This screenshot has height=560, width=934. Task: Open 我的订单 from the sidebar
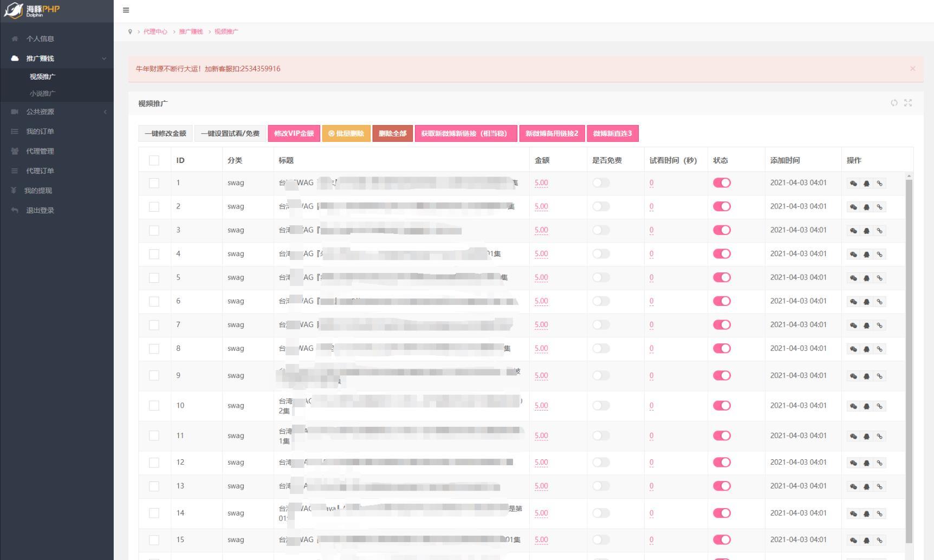40,132
